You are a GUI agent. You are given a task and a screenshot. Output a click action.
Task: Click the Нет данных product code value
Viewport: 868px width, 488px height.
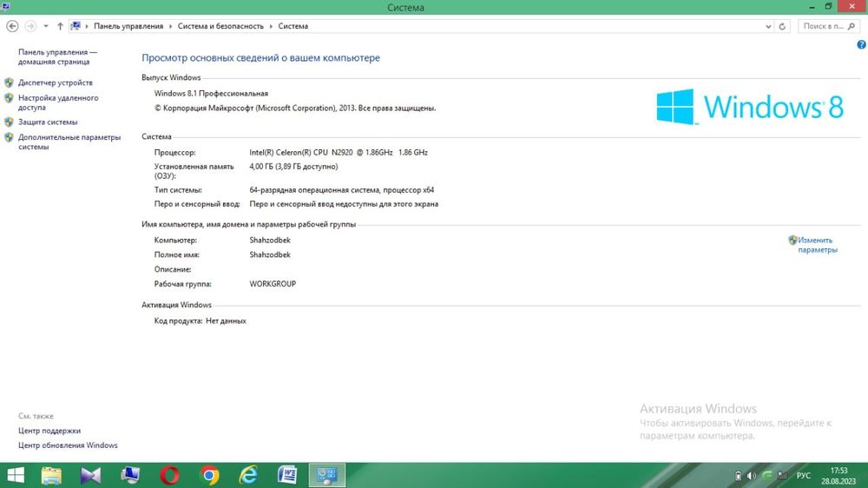(x=226, y=320)
